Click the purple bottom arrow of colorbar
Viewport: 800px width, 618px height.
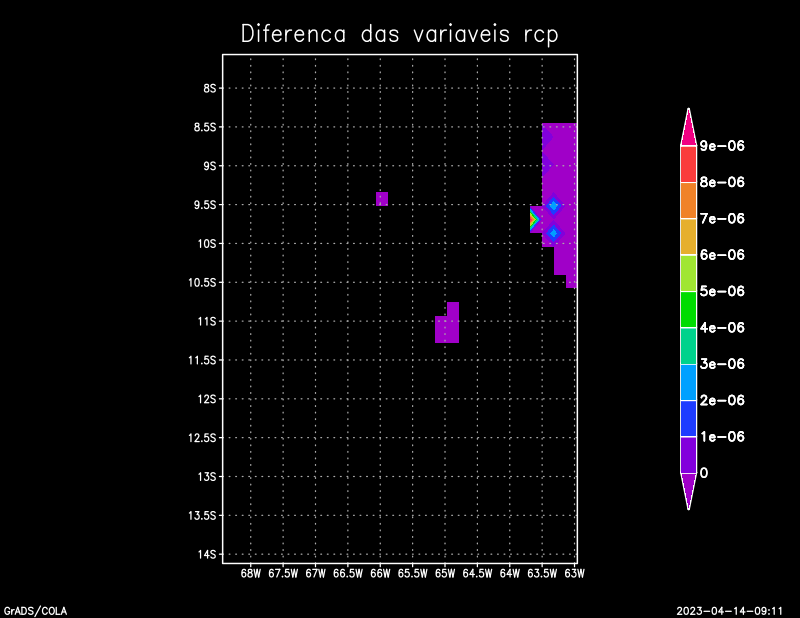688,489
